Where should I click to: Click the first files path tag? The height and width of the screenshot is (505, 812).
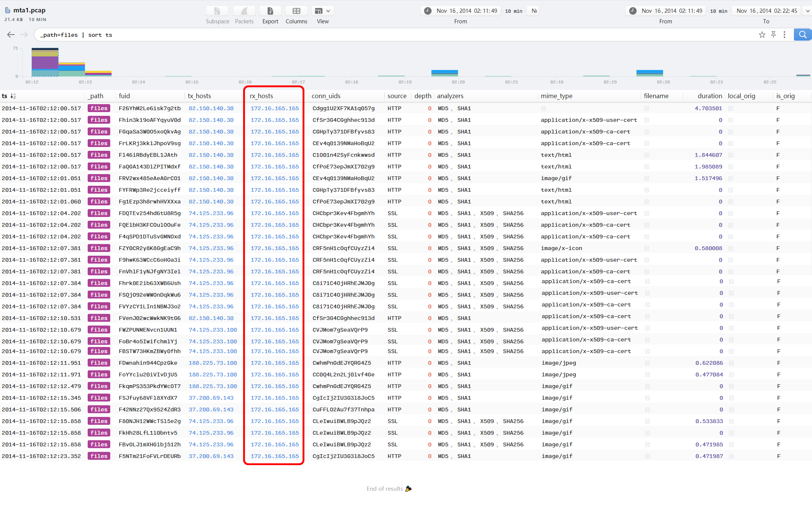tap(99, 108)
